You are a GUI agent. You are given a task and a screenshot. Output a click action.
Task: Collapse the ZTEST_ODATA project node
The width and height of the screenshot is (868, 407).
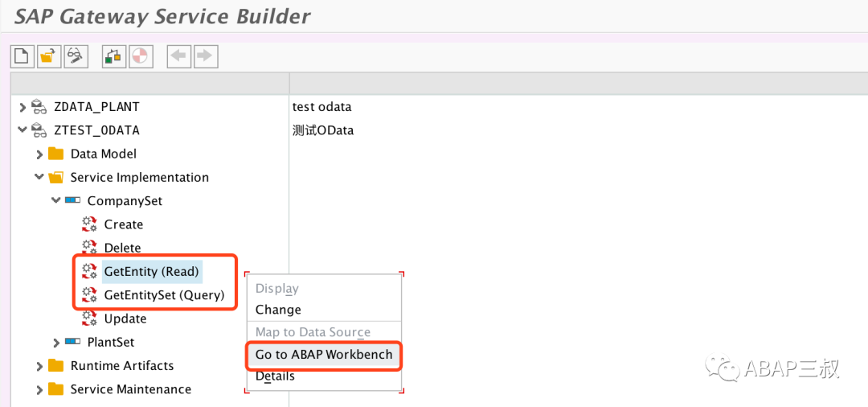(x=23, y=130)
